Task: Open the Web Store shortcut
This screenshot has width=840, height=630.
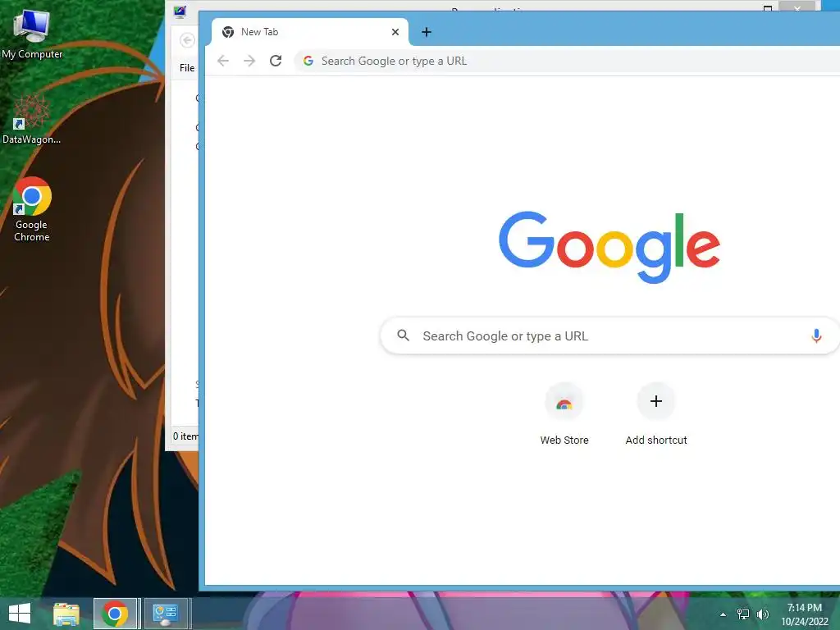Action: 564,413
